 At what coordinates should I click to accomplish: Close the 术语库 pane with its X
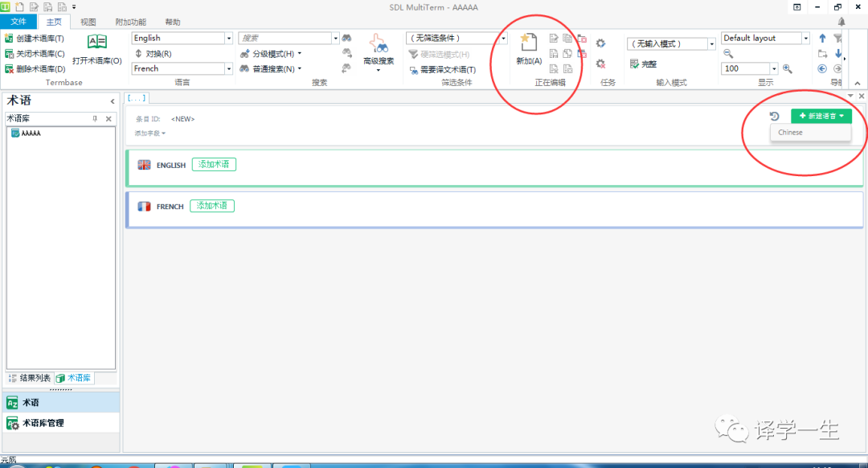(x=108, y=118)
